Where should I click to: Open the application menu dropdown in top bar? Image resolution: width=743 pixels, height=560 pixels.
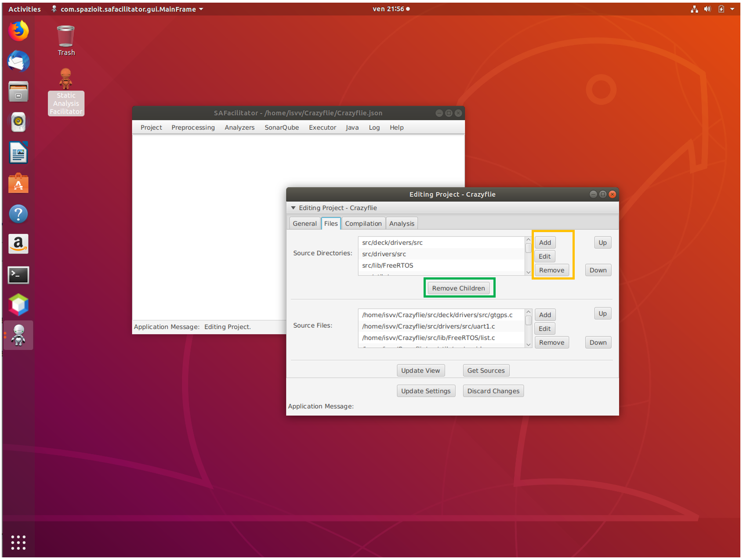[128, 9]
